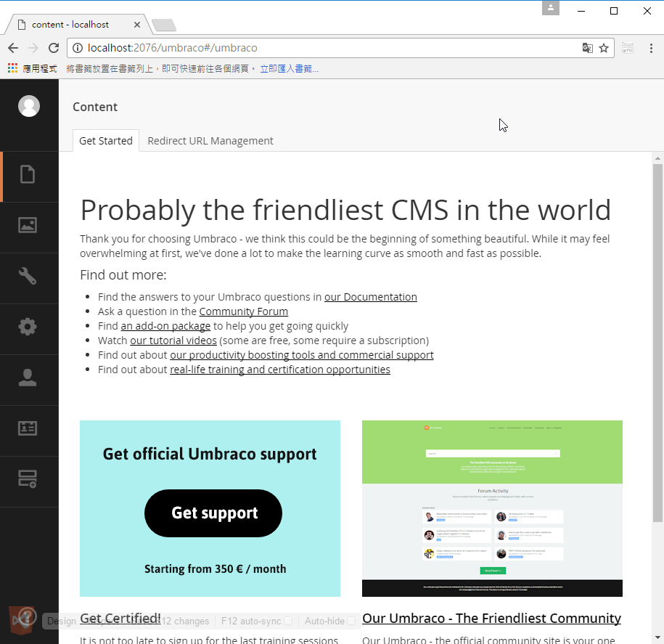
Task: Open the Community Forum link
Action: [x=244, y=311]
